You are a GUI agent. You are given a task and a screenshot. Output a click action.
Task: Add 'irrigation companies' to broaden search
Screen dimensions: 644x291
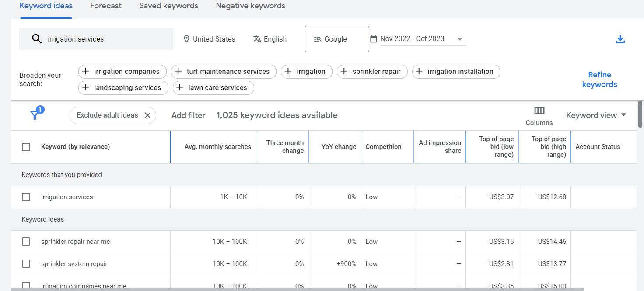(x=122, y=71)
